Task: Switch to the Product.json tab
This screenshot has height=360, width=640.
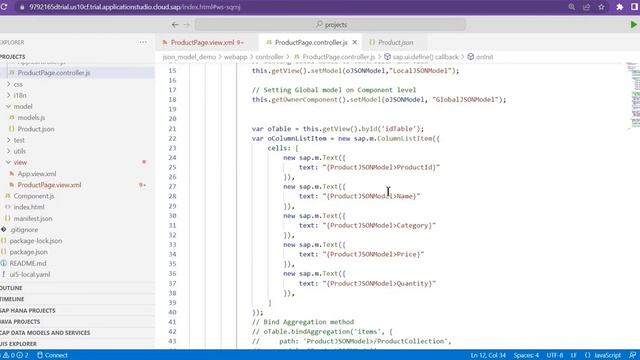Action: click(395, 42)
